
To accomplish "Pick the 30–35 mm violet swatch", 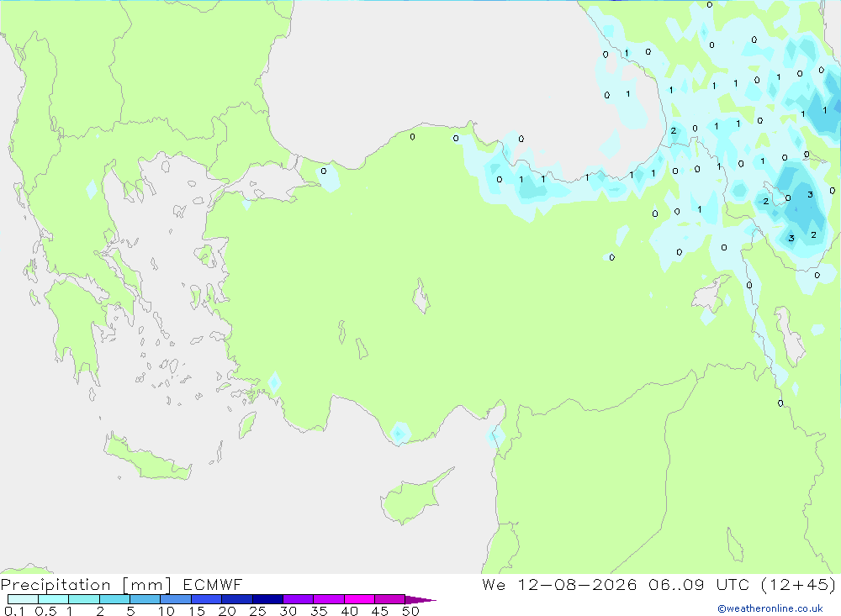I will point(299,599).
